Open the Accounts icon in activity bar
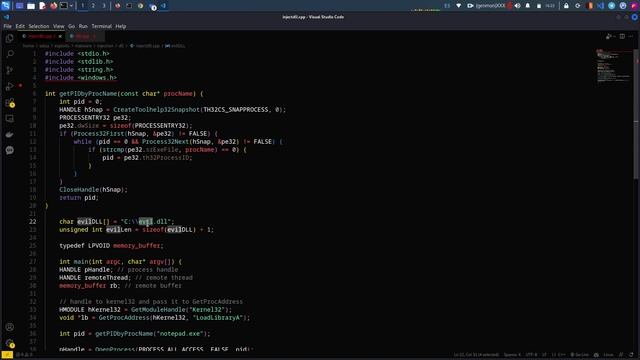 click(x=10, y=327)
